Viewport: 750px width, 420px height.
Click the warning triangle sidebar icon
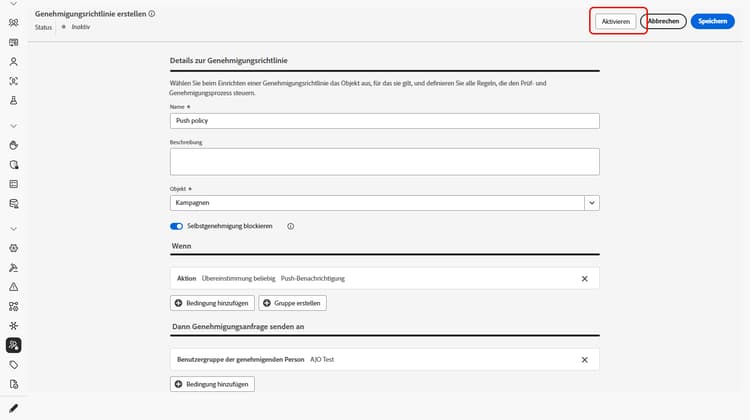[14, 286]
